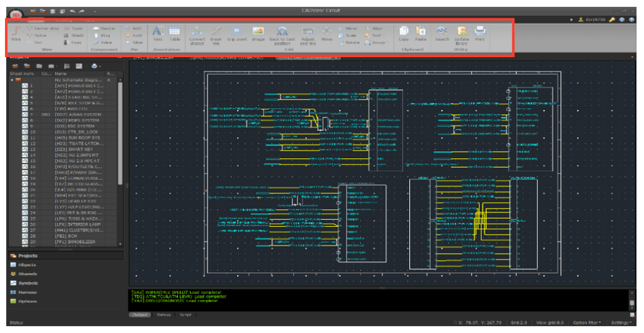Open the Grip point dropdown

(x=237, y=36)
